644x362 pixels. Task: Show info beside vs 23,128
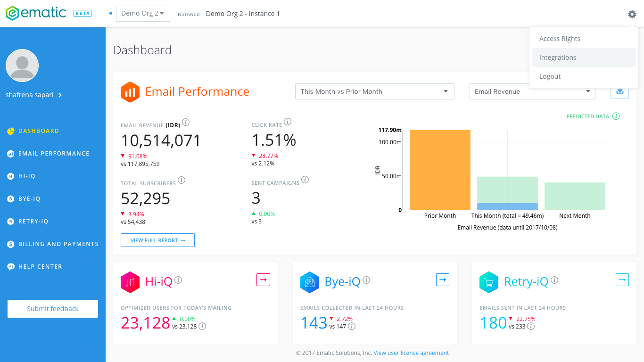point(202,326)
